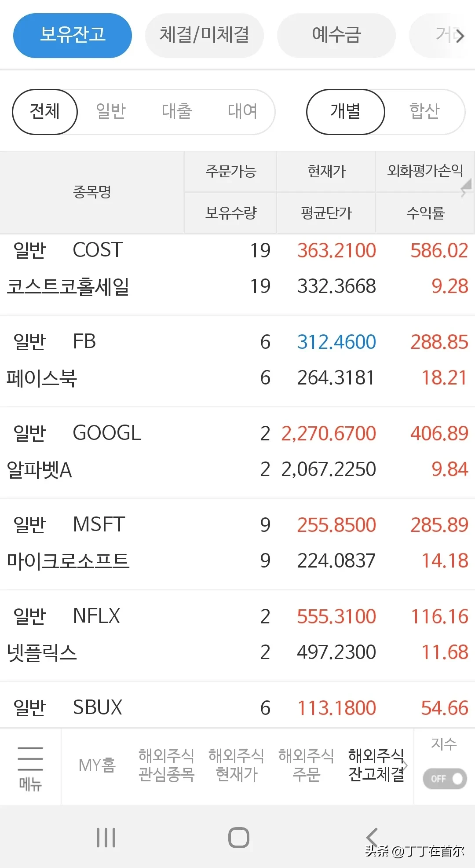475x868 pixels.
Task: Open MY홈 in bottom navigation
Action: 97,765
